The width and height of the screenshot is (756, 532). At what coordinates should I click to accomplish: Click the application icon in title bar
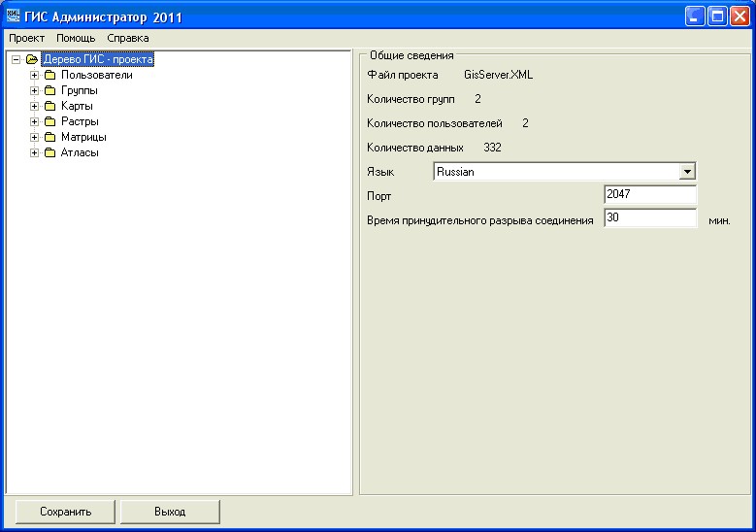[x=13, y=17]
